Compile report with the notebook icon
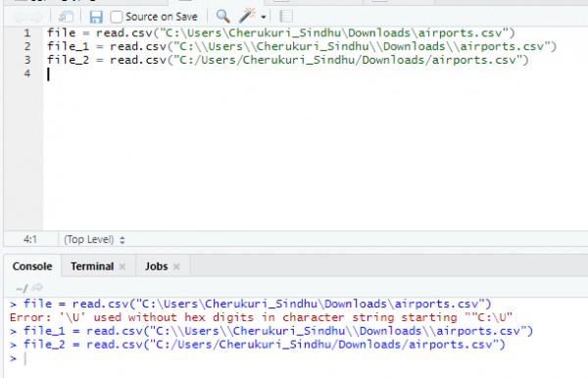The image size is (588, 378). click(x=286, y=16)
